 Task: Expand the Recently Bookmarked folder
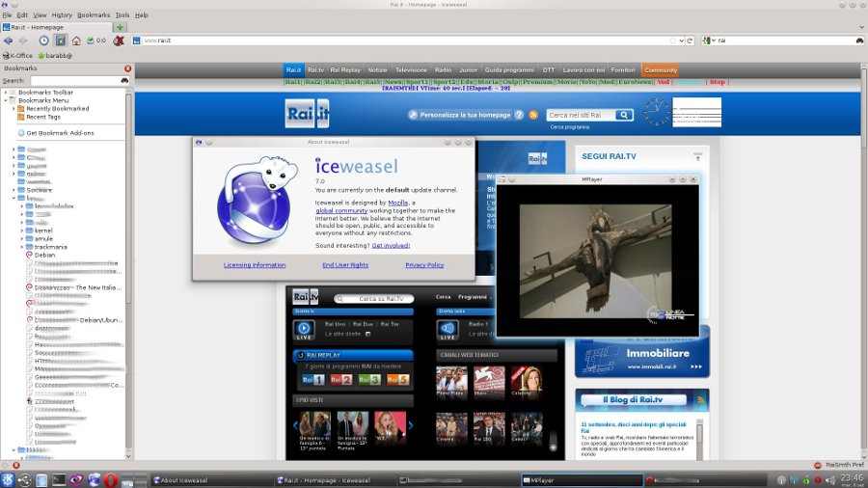pyautogui.click(x=14, y=109)
